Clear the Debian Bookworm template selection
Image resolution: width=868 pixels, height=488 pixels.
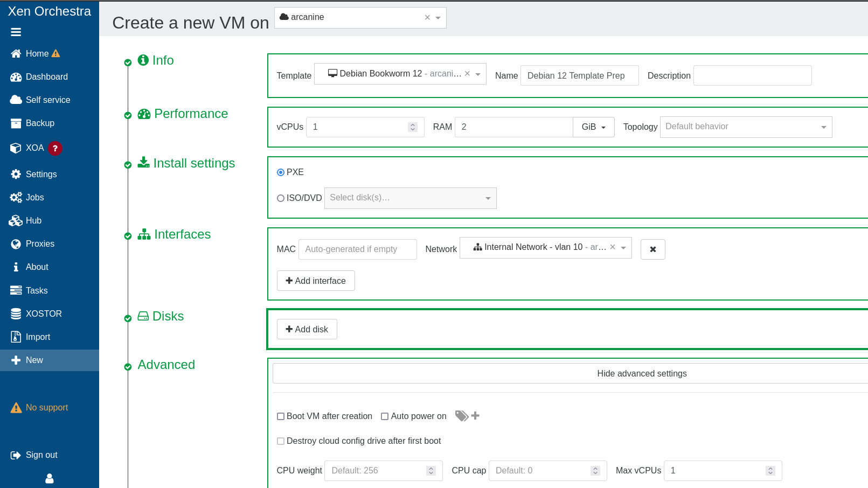[467, 73]
